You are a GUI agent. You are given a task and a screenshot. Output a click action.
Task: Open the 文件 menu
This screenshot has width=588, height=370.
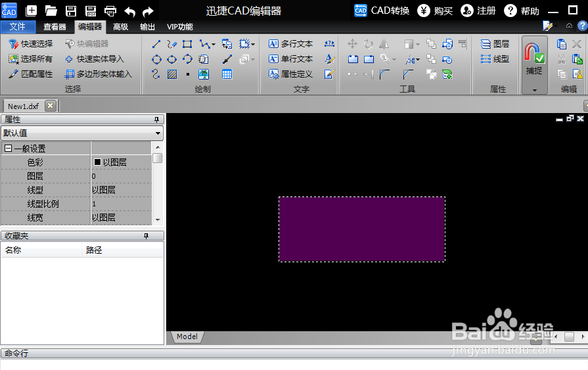coord(18,27)
